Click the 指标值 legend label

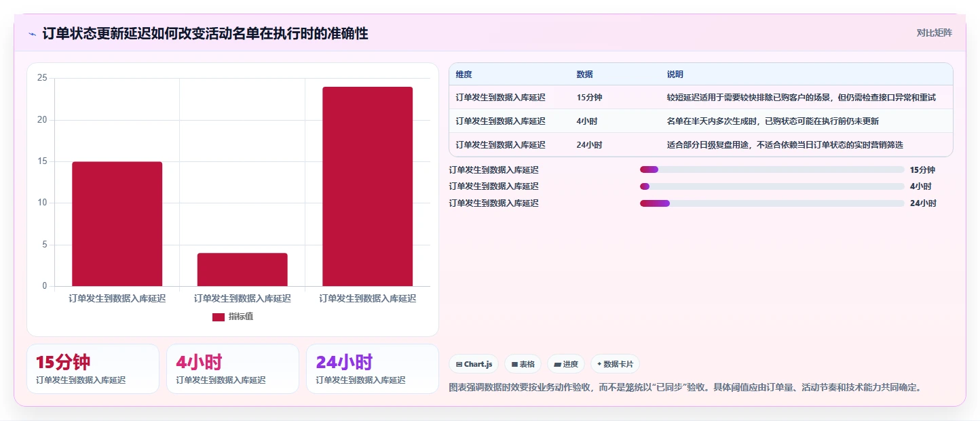pos(241,317)
